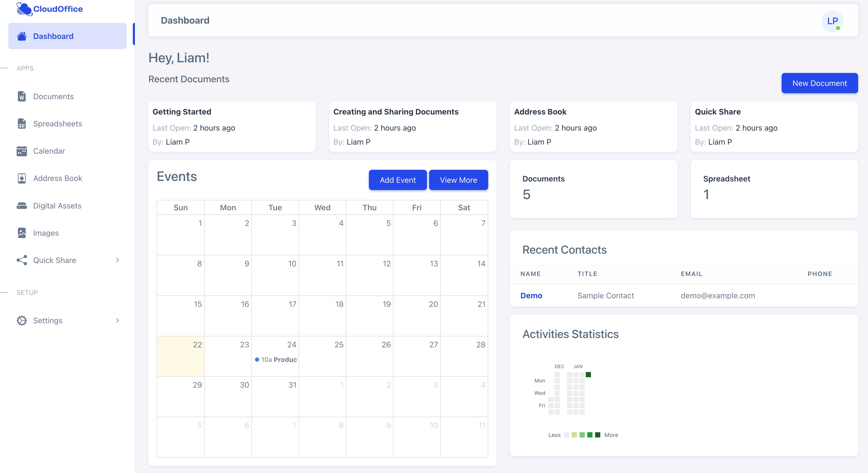Click the dark green activity square in January
Screen dimensions: 868x473
pyautogui.click(x=588, y=375)
